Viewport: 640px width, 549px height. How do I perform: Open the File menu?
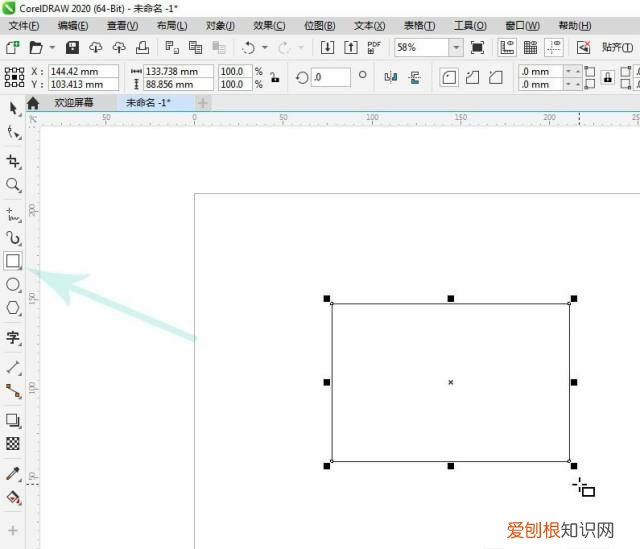[x=24, y=26]
